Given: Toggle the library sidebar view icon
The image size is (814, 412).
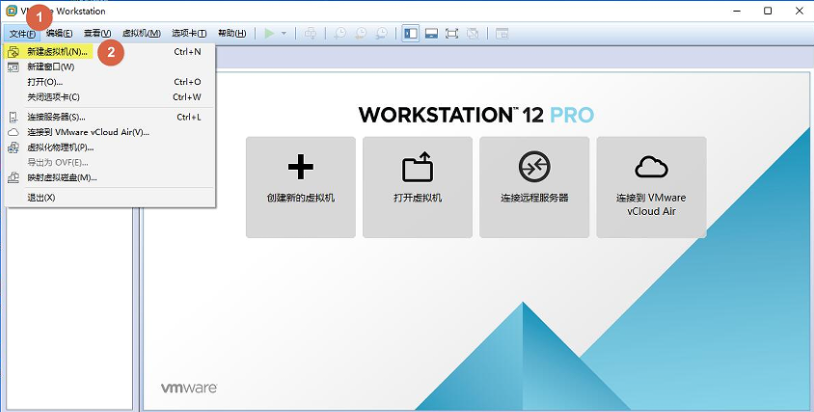Looking at the screenshot, I should (411, 34).
